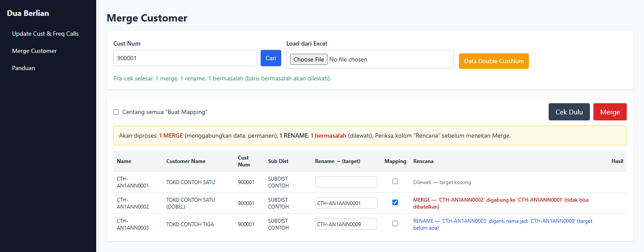Image resolution: width=644 pixels, height=252 pixels.
Task: Toggle Centang semua "Buat Mapping" checkbox
Action: pos(116,112)
